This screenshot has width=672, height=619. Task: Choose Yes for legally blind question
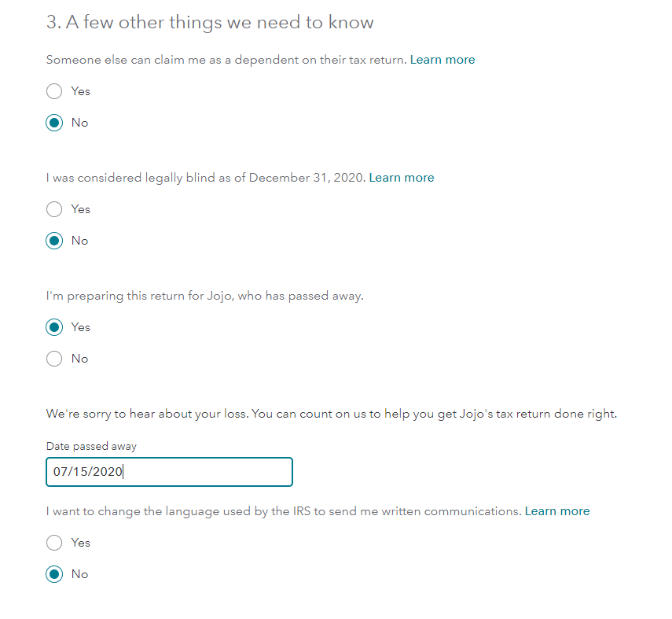coord(54,209)
